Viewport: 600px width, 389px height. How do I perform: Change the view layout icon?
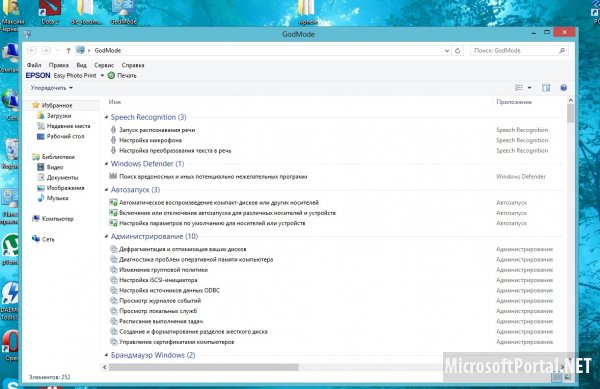(519, 88)
